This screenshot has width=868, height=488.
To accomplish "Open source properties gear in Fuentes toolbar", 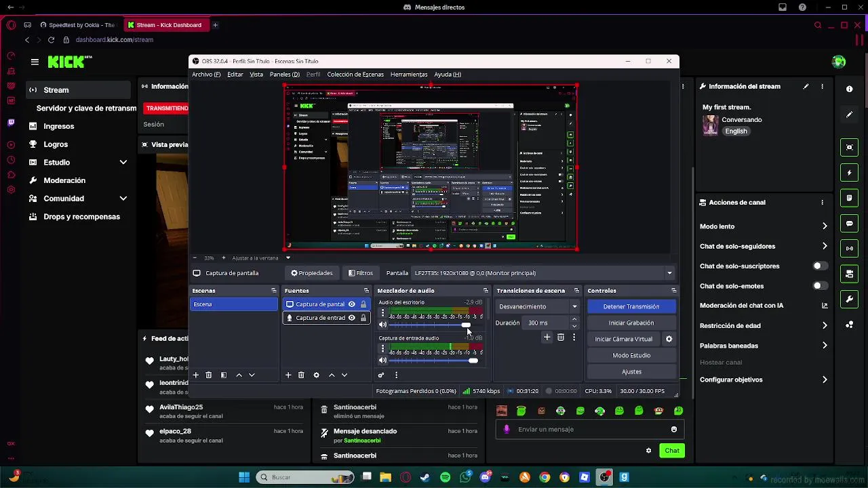I will click(x=316, y=375).
